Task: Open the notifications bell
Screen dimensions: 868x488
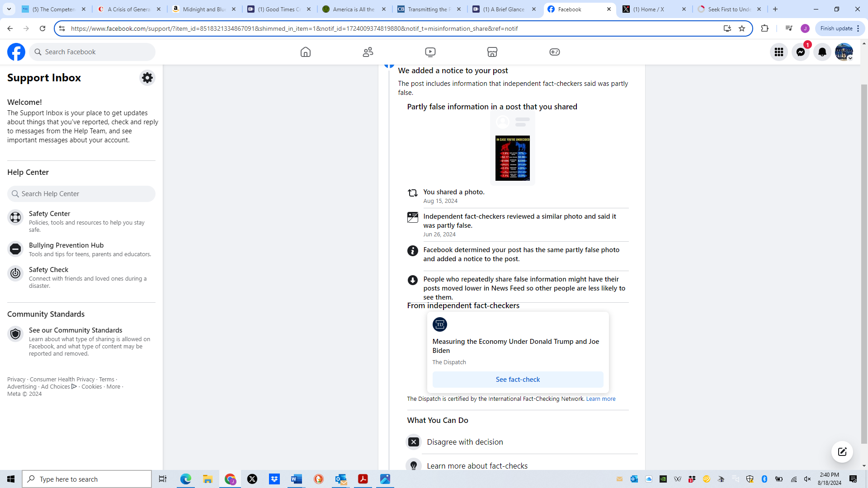Action: point(822,52)
